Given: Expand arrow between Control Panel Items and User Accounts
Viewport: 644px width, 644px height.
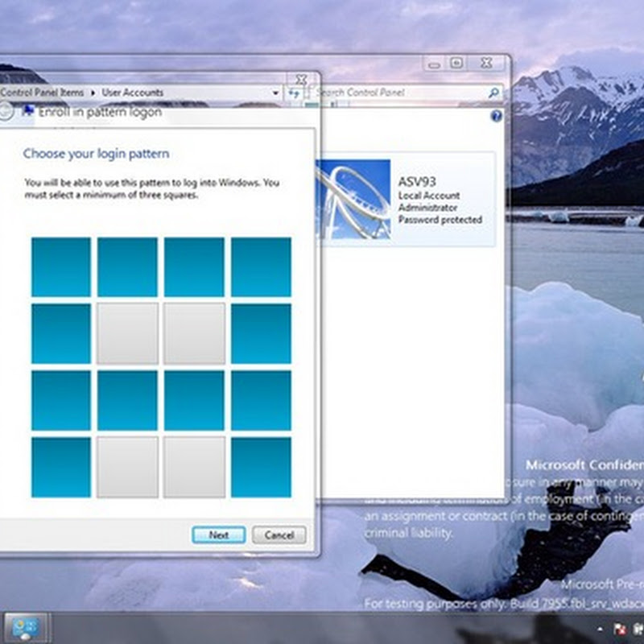Looking at the screenshot, I should point(93,93).
